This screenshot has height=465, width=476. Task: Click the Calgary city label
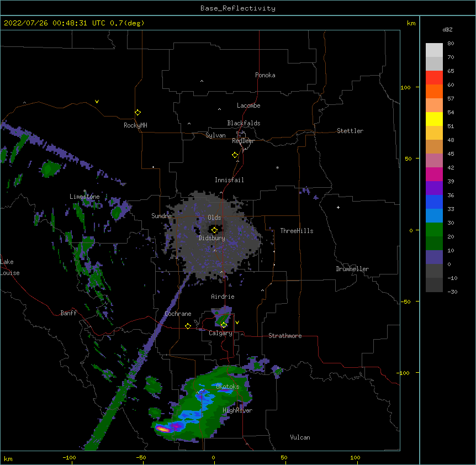click(x=220, y=333)
